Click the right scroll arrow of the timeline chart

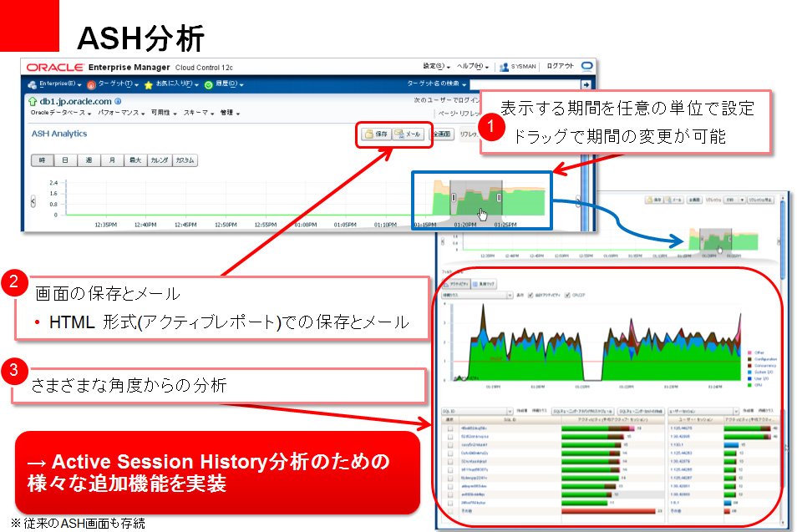[x=577, y=202]
